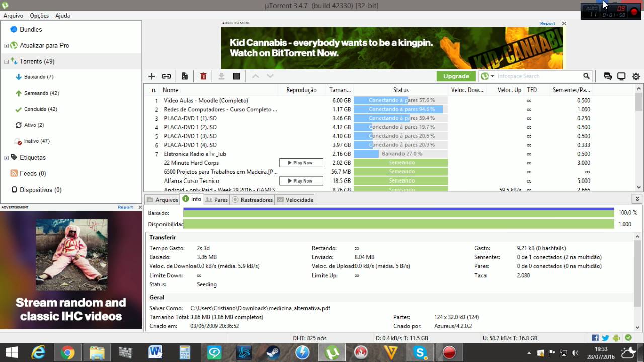644x362 pixels.
Task: Sort by the Veloc. Up column header
Action: click(x=505, y=90)
